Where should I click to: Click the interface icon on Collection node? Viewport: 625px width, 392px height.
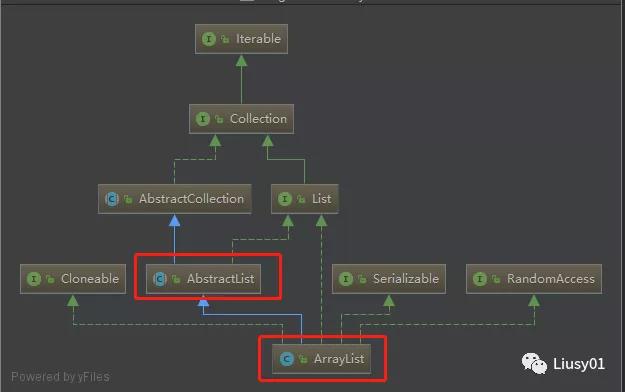(x=202, y=119)
